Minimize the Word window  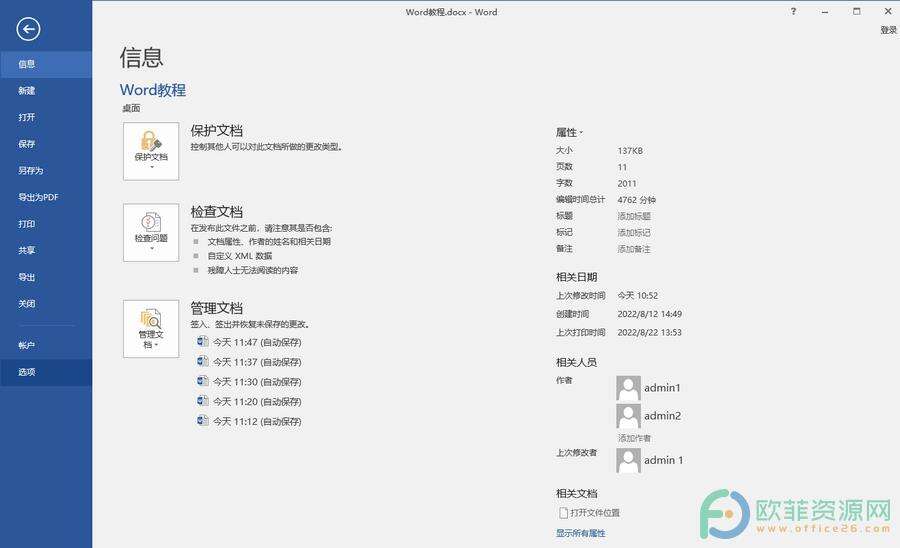pyautogui.click(x=825, y=11)
